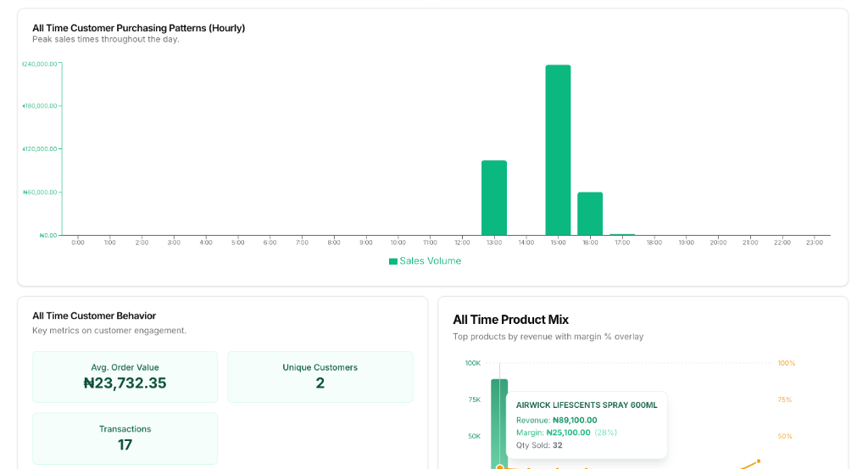
Task: Click the Airwick Lifescents Spray tooltip title
Action: (x=587, y=405)
